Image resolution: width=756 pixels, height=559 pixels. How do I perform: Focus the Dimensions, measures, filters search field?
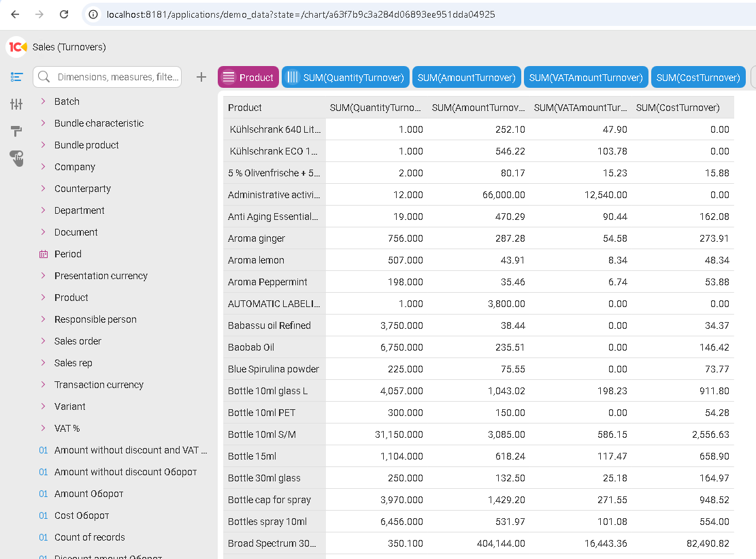click(117, 77)
